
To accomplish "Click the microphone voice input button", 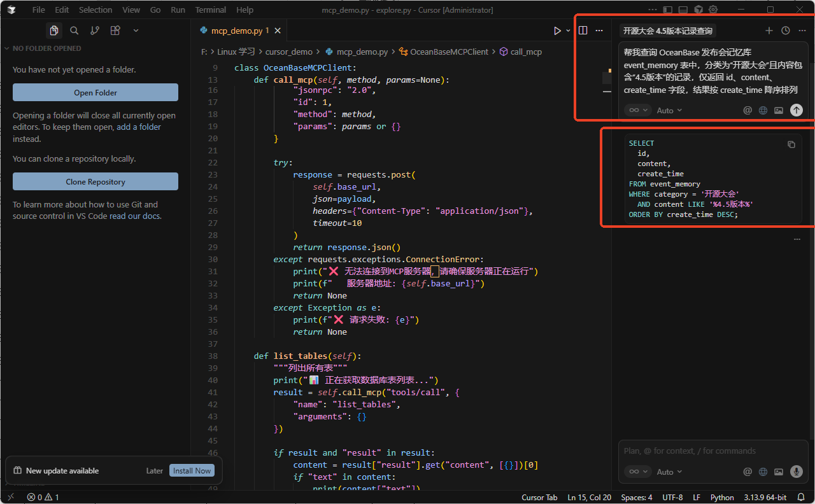I will [x=796, y=472].
